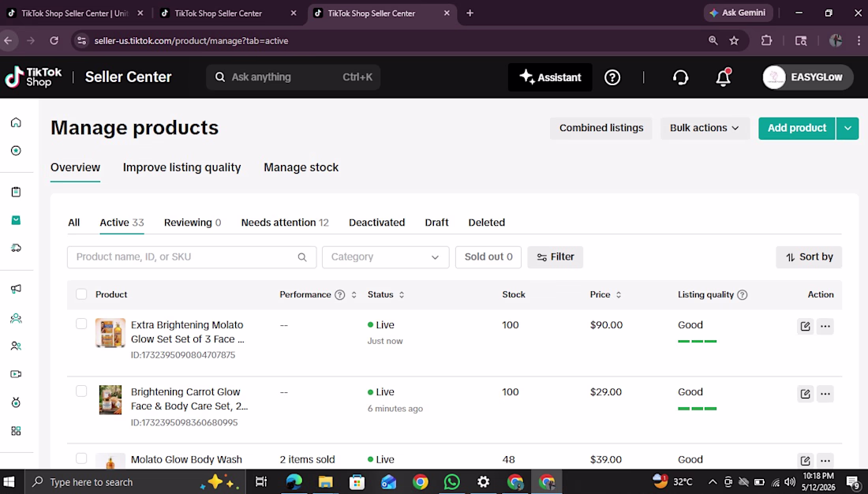This screenshot has width=868, height=494.
Task: Expand the arrow next to Add product
Action: click(x=847, y=128)
